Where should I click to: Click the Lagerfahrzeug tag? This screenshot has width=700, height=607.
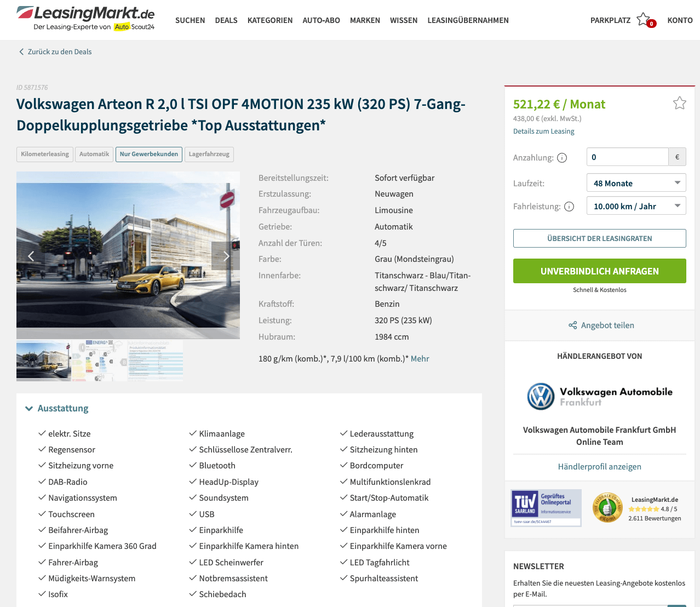tap(209, 154)
